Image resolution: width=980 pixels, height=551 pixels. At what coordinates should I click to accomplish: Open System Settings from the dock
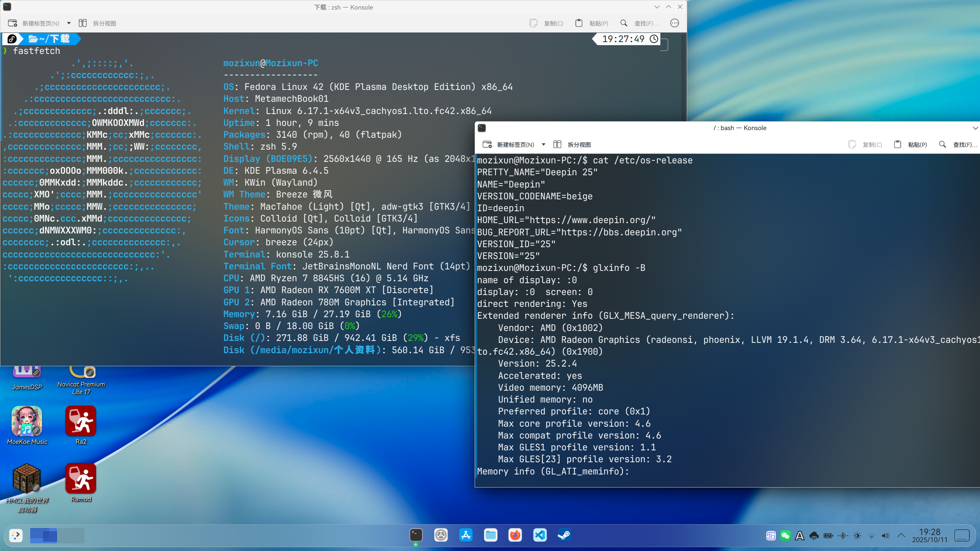tap(441, 535)
